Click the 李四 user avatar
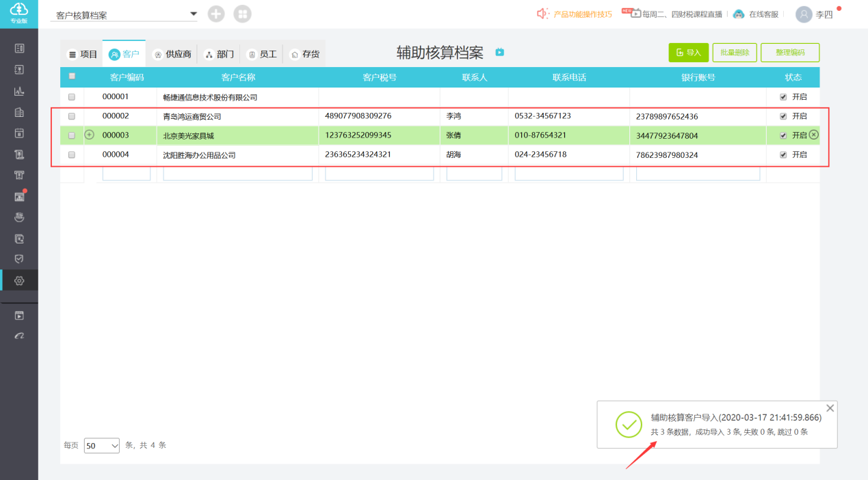 tap(804, 14)
